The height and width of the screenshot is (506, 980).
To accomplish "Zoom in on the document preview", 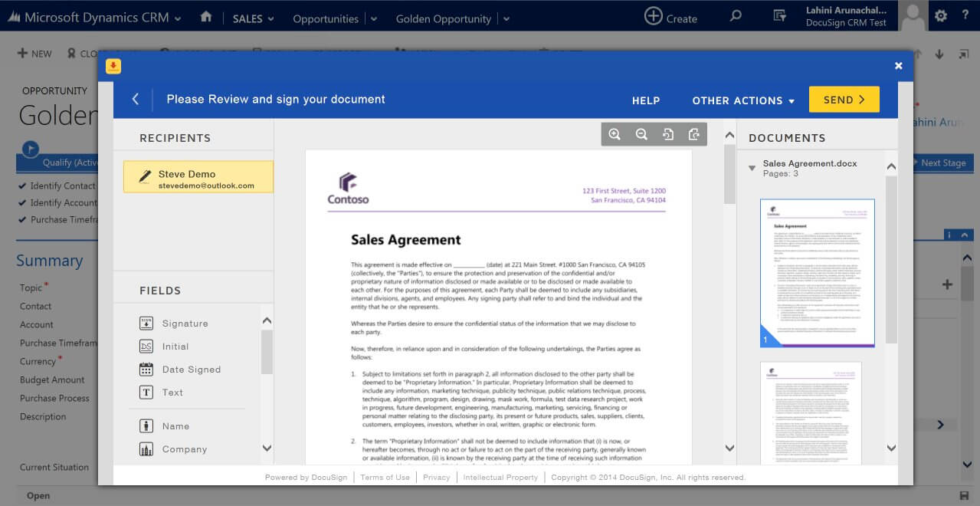I will [615, 133].
